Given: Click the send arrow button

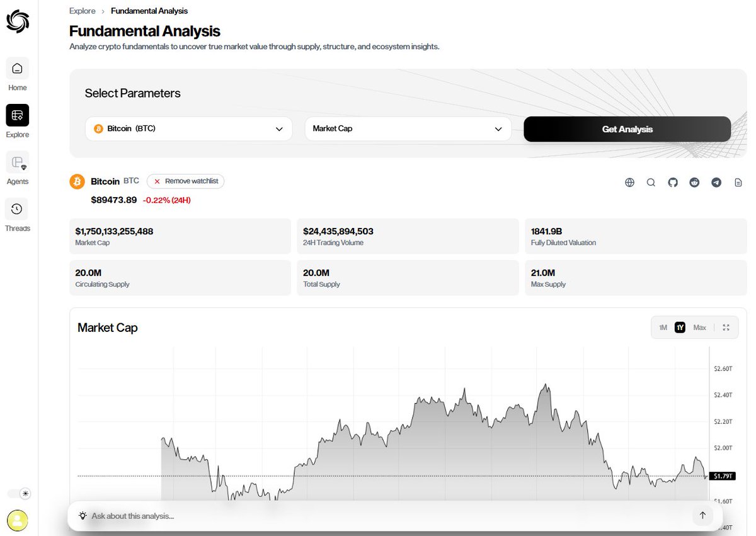Looking at the screenshot, I should click(x=702, y=516).
